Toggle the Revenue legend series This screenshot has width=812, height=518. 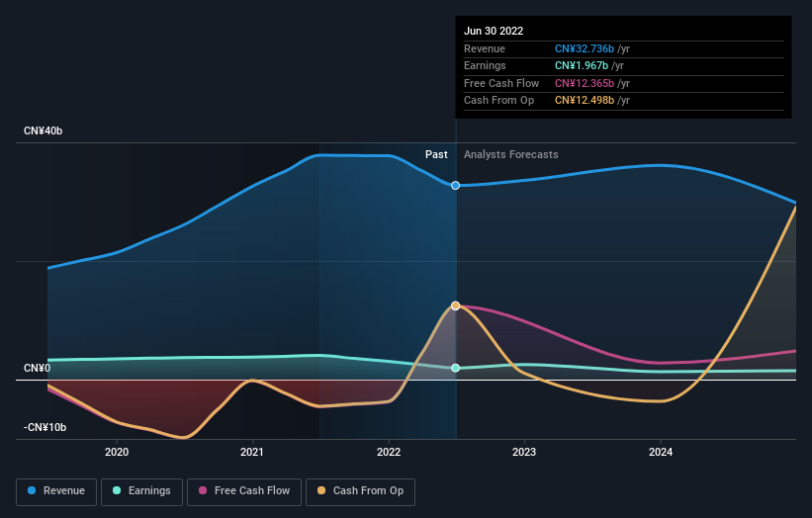56,491
